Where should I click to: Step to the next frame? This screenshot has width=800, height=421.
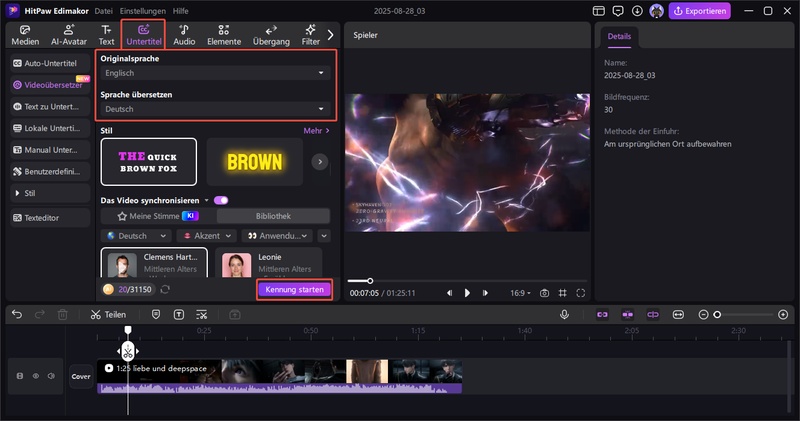pos(485,293)
